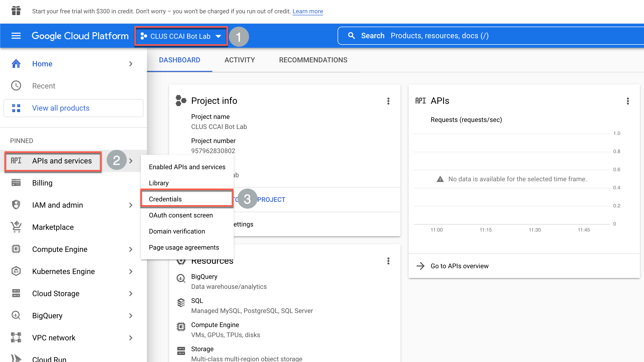Screen dimensions: 644x362
Task: Click the Storage icon in Resources card
Action: [x=181, y=351]
